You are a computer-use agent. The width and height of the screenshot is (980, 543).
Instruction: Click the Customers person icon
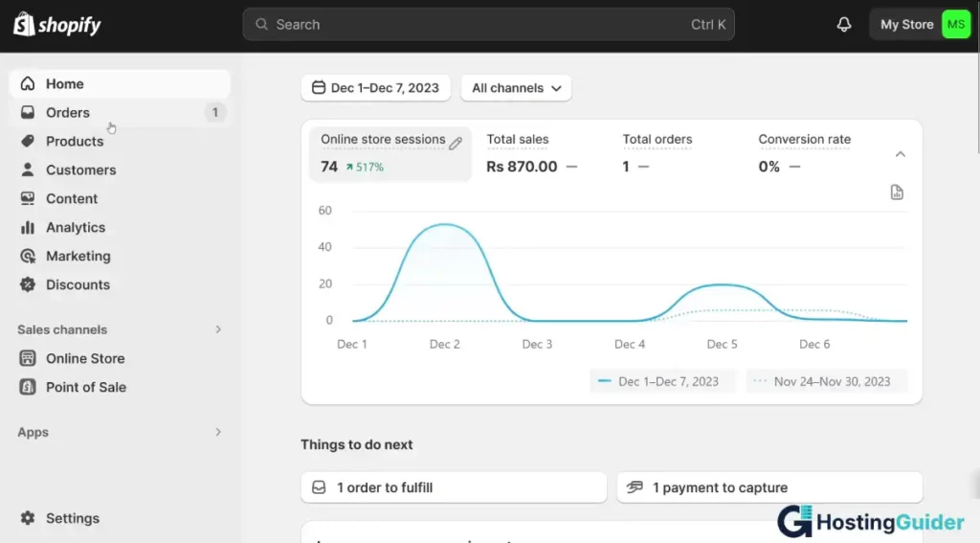click(28, 170)
